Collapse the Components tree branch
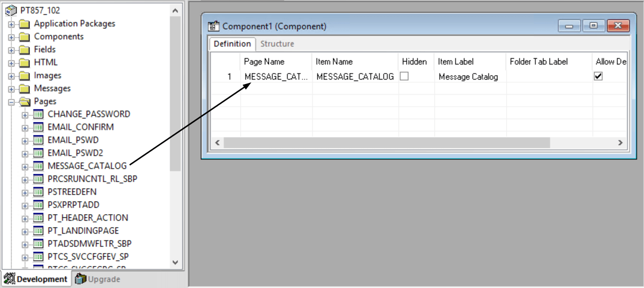 point(10,36)
